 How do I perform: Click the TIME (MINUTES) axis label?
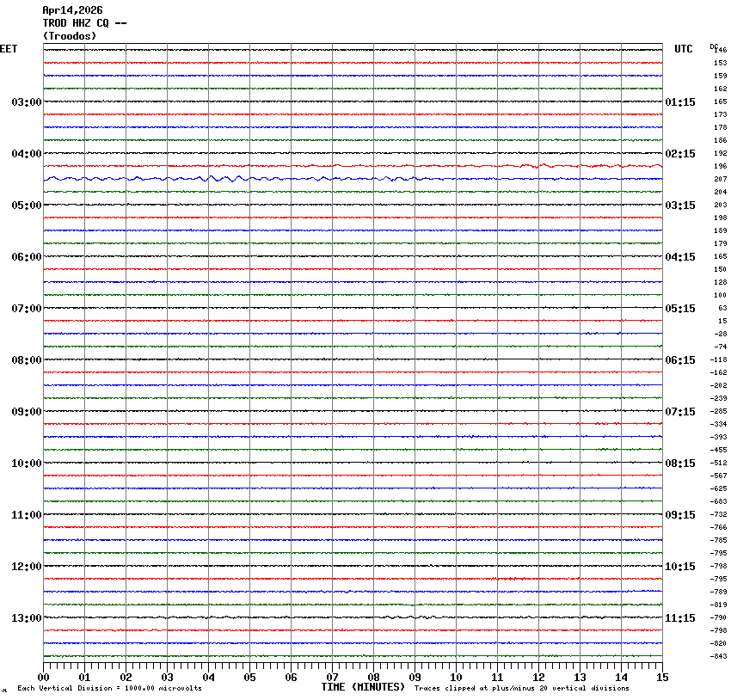pyautogui.click(x=363, y=687)
